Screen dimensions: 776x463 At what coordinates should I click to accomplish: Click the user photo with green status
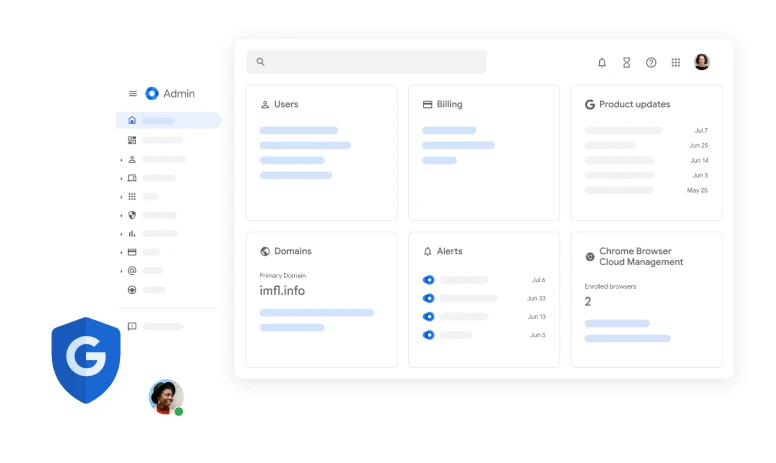tap(166, 397)
